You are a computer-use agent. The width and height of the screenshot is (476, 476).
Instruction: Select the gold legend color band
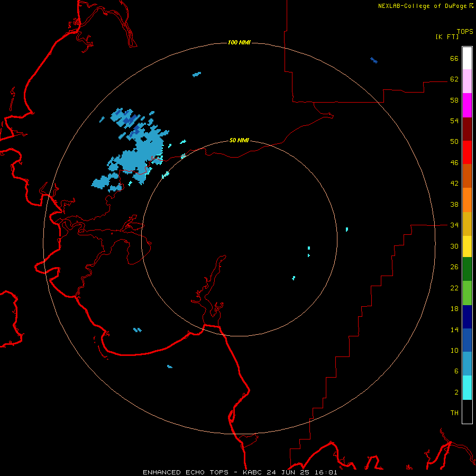[x=467, y=224]
